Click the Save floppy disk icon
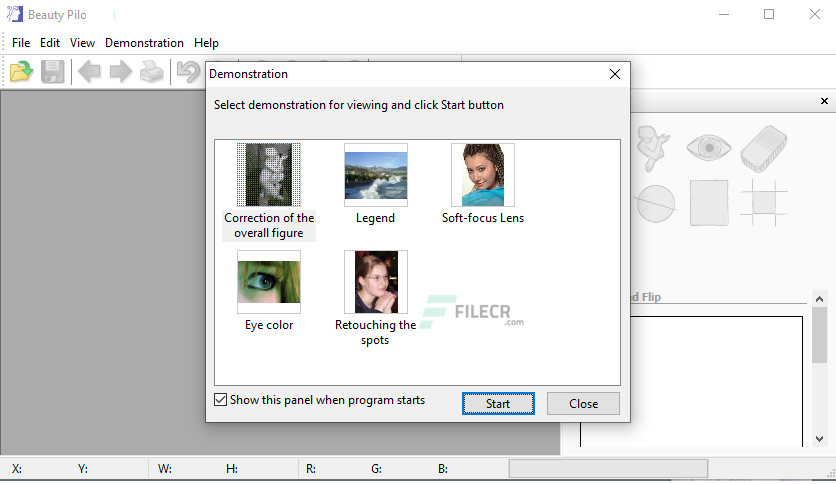836x484 pixels. click(x=53, y=71)
